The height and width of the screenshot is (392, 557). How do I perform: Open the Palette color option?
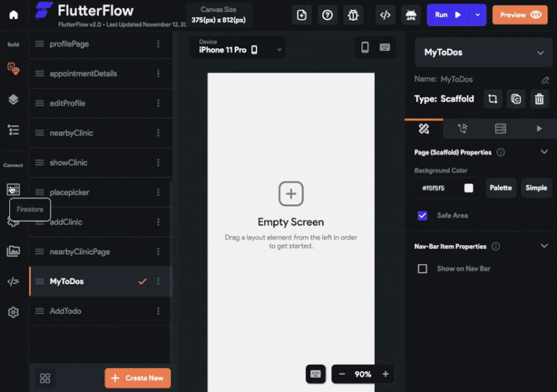point(501,188)
